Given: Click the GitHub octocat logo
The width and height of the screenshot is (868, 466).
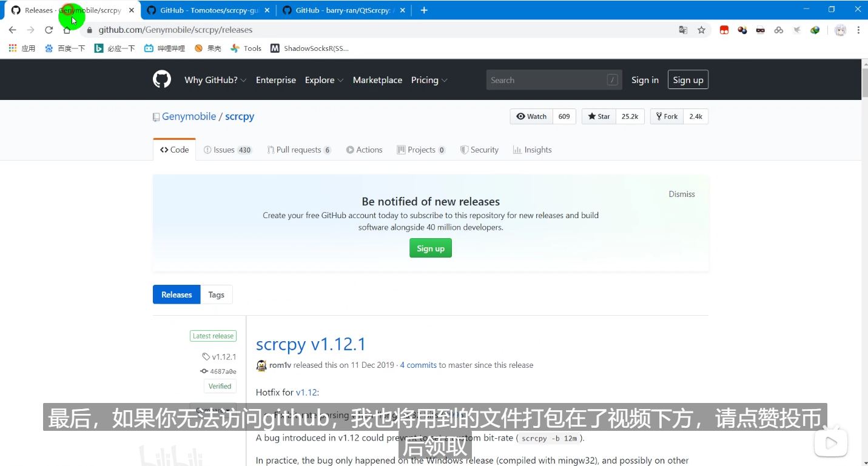Looking at the screenshot, I should point(161,79).
